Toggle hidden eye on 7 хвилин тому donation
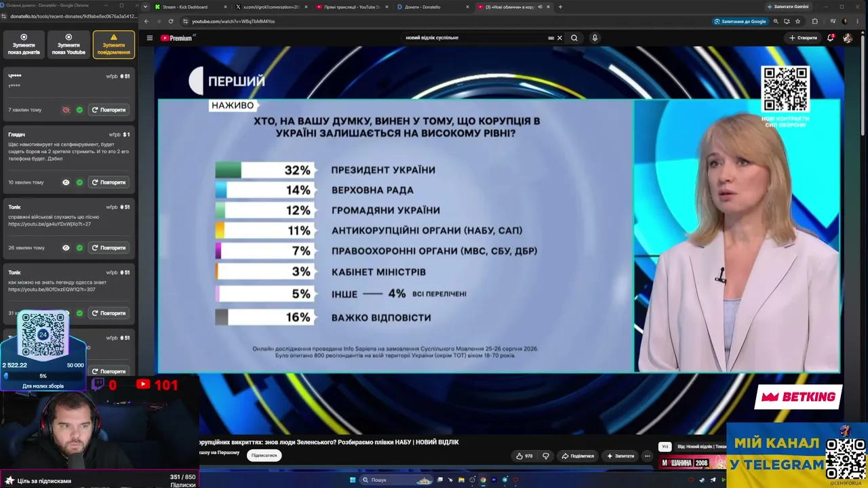This screenshot has height=488, width=868. [66, 110]
